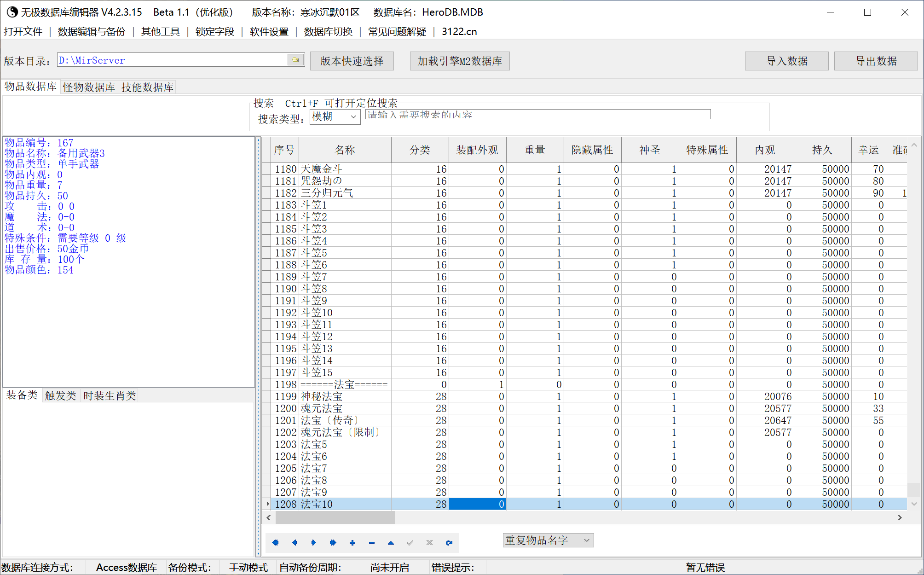The image size is (924, 575).
Task: Open the 数据库切换 menu
Action: coord(328,31)
